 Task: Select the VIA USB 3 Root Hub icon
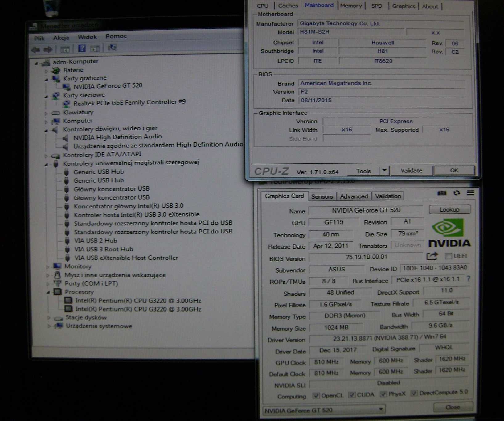pos(67,249)
